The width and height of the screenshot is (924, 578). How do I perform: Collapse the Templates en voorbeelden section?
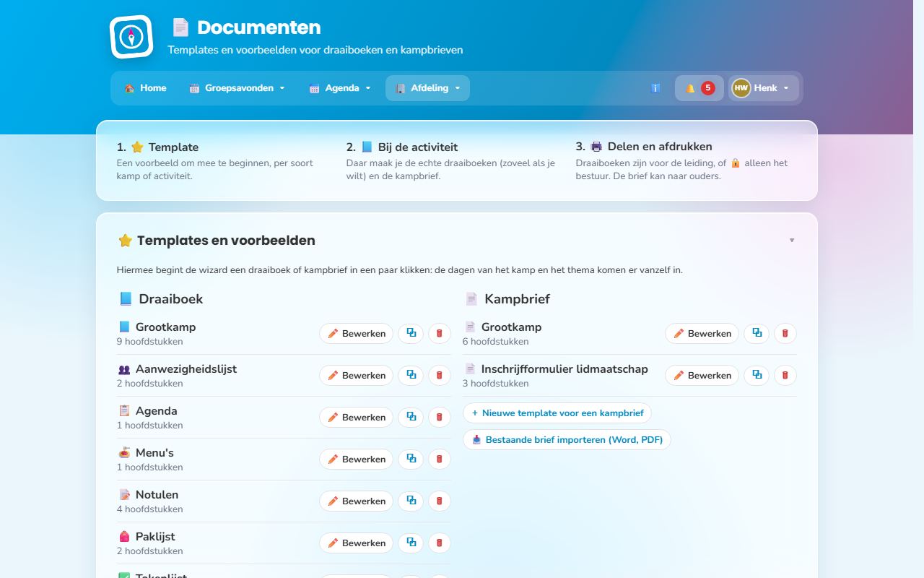tap(792, 240)
